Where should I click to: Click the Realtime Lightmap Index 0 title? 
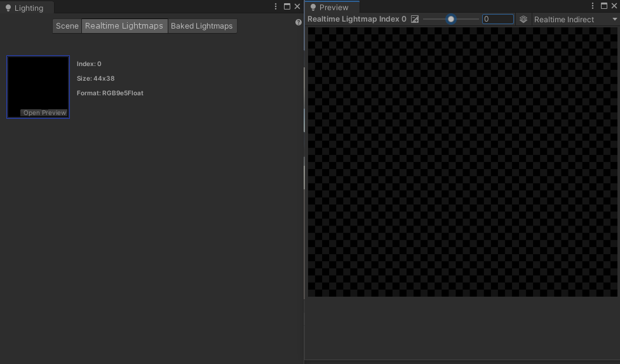coord(356,19)
